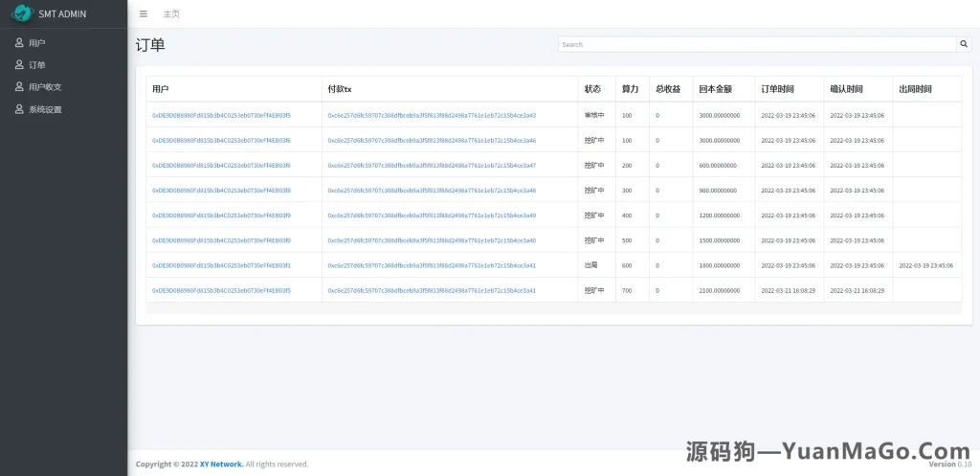Open user address ending EB03f8
This screenshot has width=980, height=476.
221,191
